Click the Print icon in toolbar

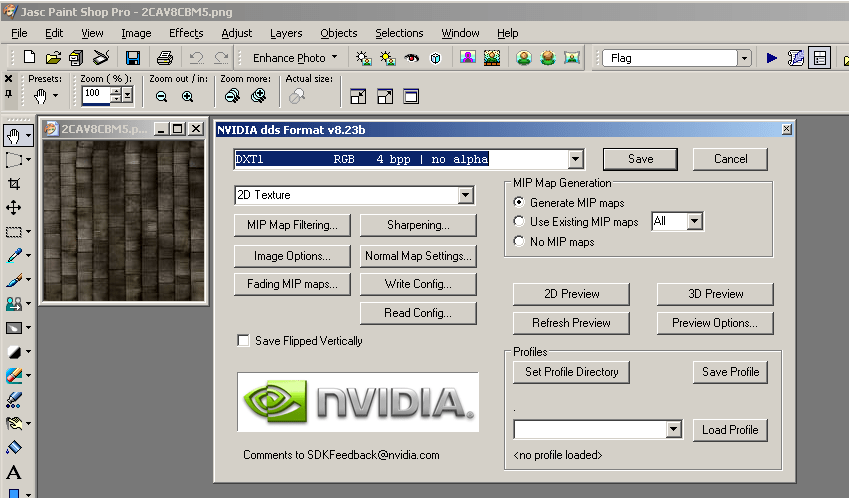click(164, 58)
